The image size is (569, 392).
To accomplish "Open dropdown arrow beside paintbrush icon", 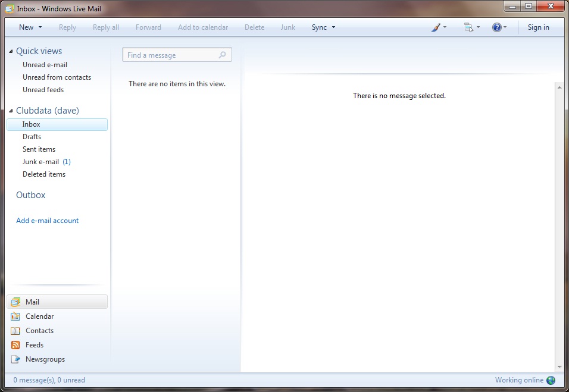I will click(x=445, y=27).
